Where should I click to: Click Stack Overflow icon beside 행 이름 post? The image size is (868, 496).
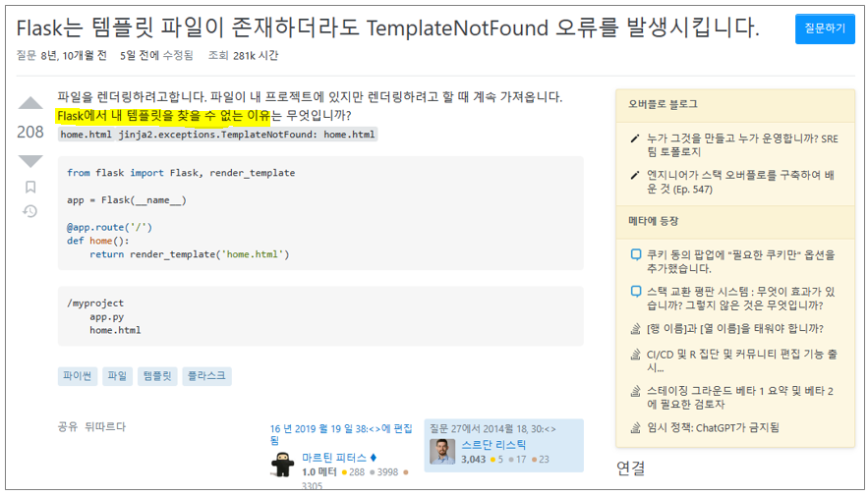coord(635,329)
